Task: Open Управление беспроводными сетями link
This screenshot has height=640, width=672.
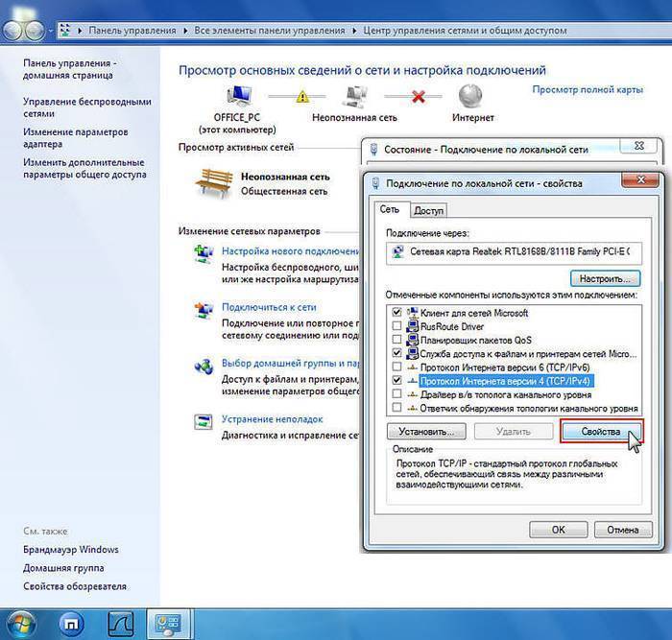Action: pos(87,107)
